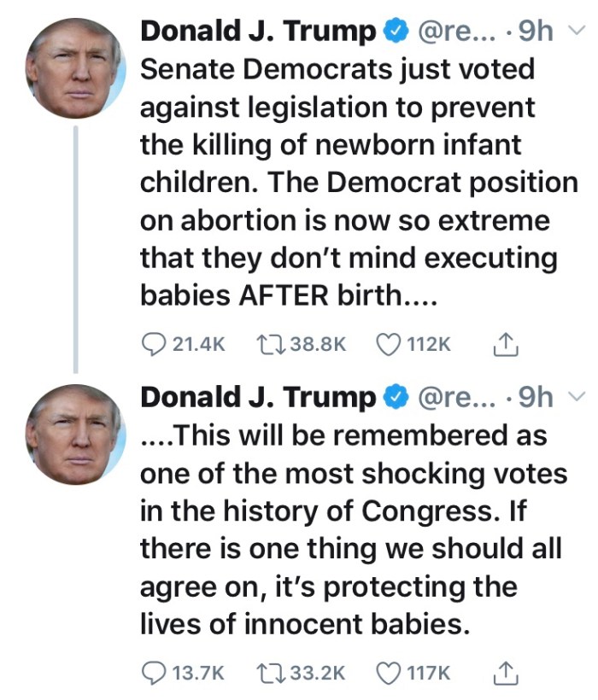This screenshot has width=598, height=700.
Task: Like the tweet with 112K likes
Action: pos(390,344)
